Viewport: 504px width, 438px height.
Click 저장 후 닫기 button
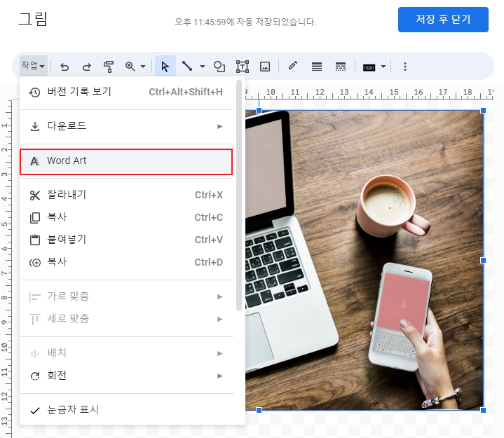click(x=443, y=20)
